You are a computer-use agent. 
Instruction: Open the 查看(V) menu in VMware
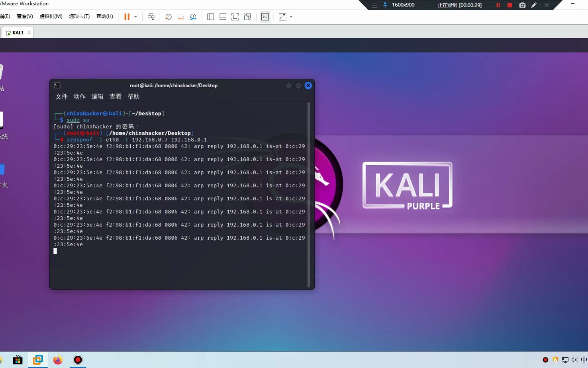25,16
